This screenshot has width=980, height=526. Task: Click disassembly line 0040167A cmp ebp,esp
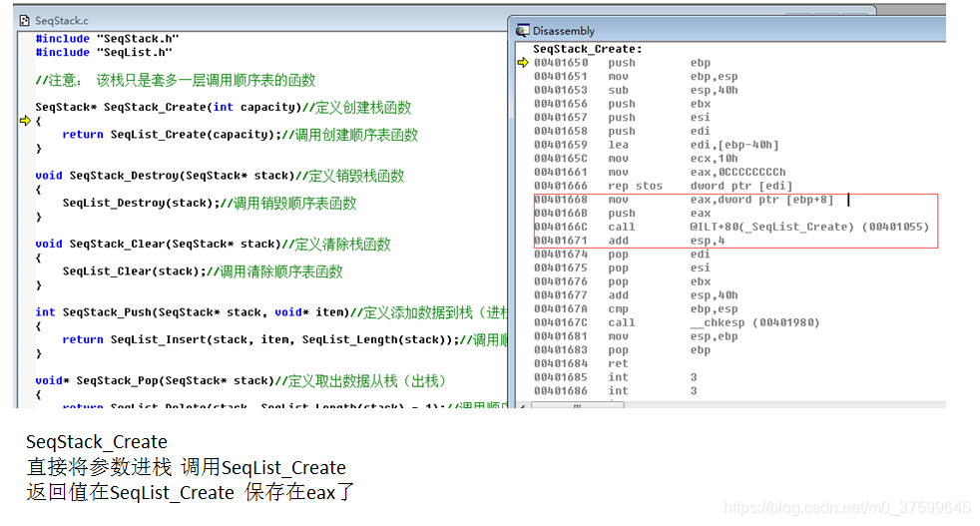coord(636,309)
